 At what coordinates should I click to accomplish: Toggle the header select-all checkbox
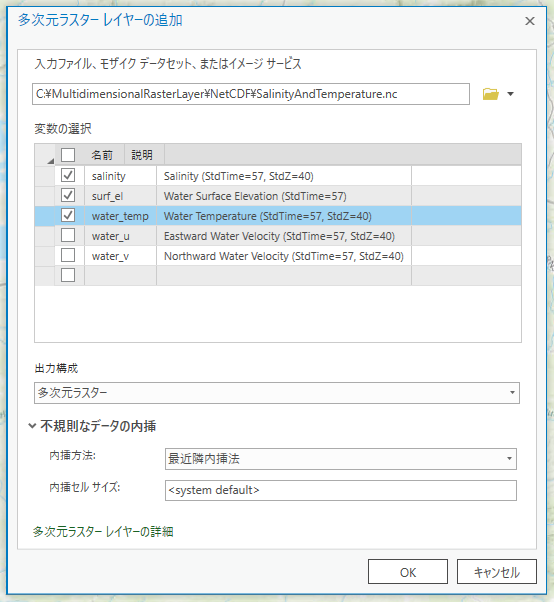point(68,155)
